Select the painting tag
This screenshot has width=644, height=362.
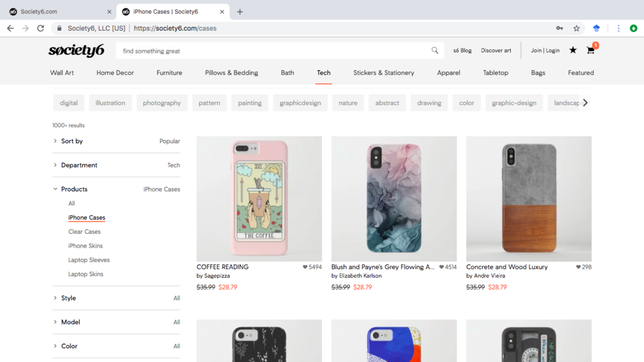pyautogui.click(x=250, y=103)
